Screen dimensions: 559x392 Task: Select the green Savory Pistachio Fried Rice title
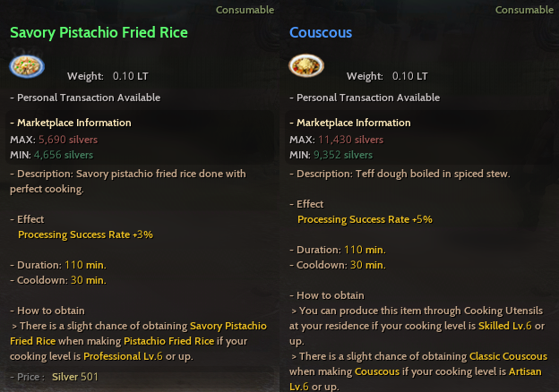coord(99,33)
